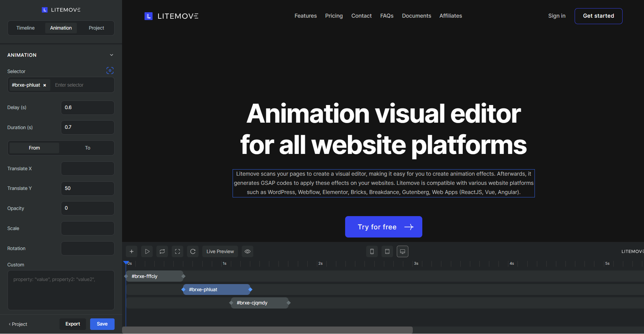Image resolution: width=644 pixels, height=334 pixels.
Task: Click the add animation plus icon
Action: click(131, 251)
